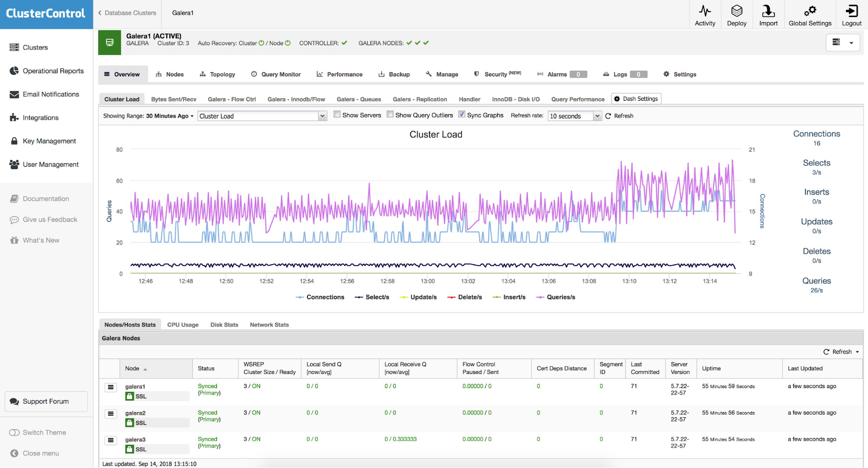Click the galera1 SSL lock icon
Image resolution: width=868 pixels, height=468 pixels.
tap(129, 396)
